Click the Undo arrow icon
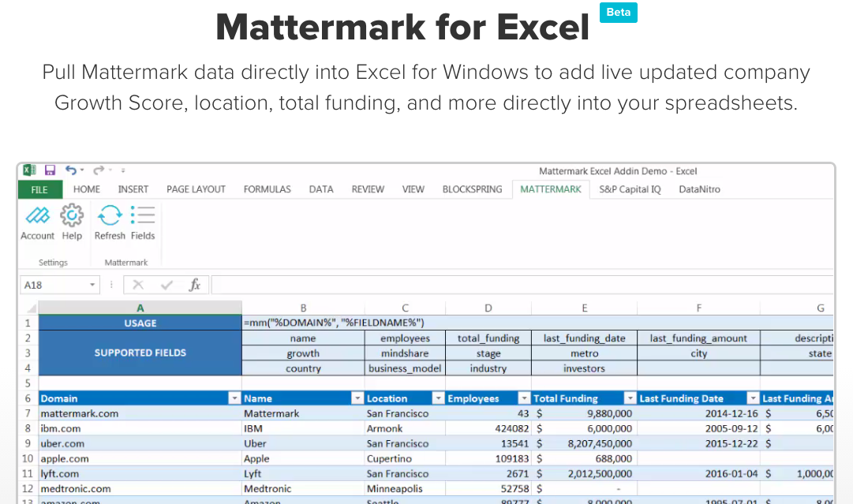Image resolution: width=853 pixels, height=504 pixels. pos(71,170)
